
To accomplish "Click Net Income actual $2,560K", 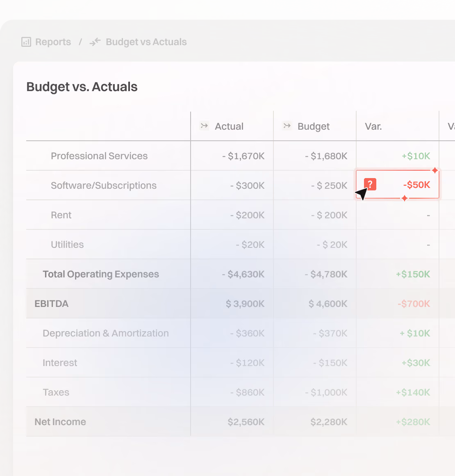I will (x=246, y=422).
